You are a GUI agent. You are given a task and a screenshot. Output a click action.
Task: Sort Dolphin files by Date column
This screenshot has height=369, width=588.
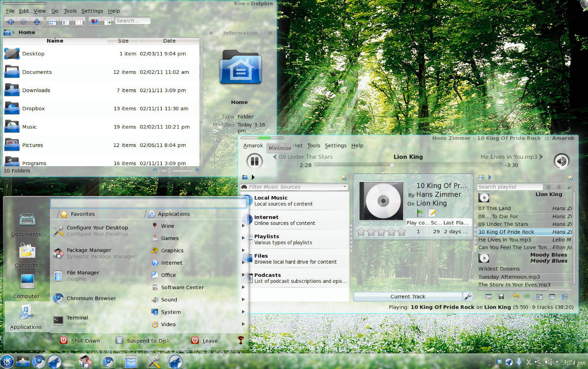click(x=170, y=41)
